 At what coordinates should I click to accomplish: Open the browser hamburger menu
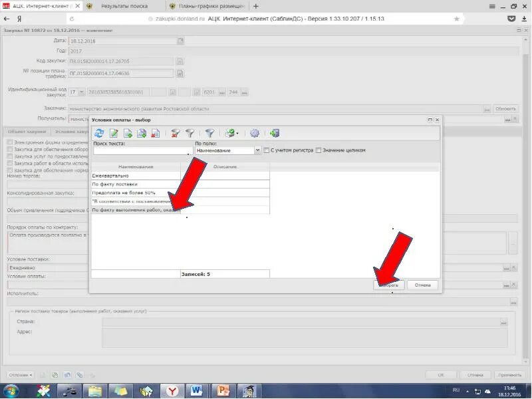pos(492,7)
